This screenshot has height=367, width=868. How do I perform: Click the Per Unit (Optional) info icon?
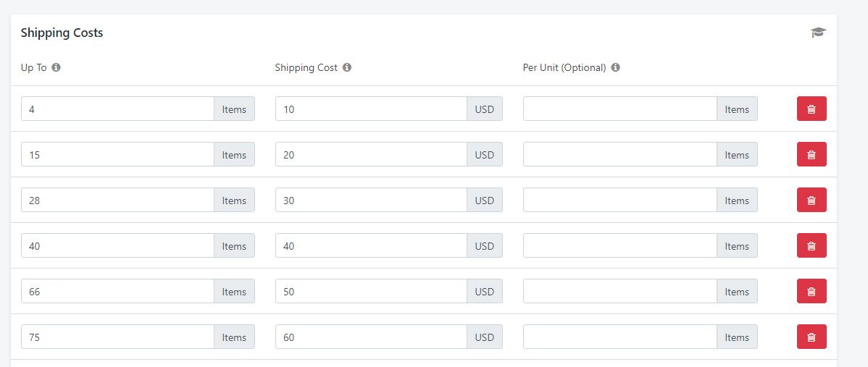point(615,67)
